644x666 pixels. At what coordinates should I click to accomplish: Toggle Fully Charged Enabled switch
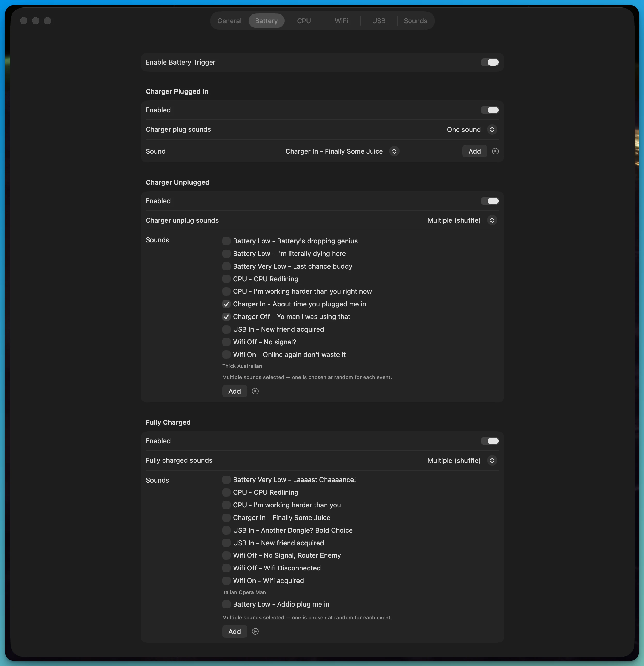(489, 441)
